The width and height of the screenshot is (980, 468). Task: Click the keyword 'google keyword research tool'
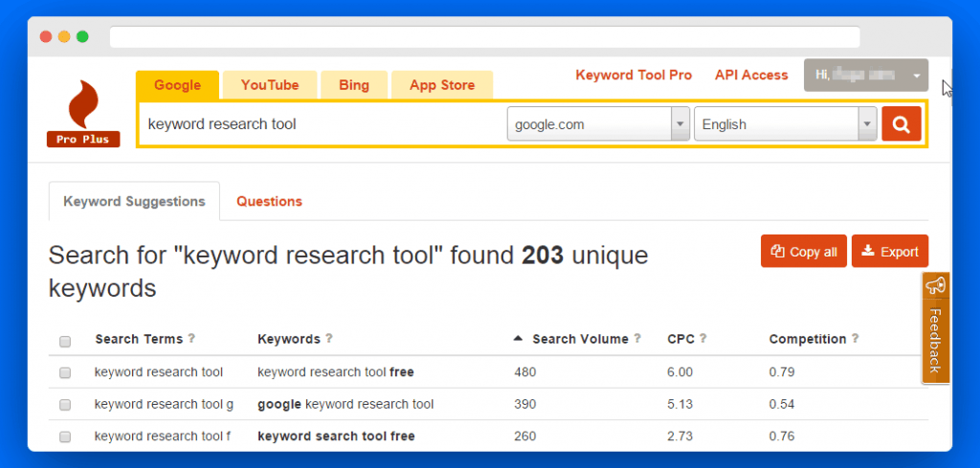[x=345, y=404]
